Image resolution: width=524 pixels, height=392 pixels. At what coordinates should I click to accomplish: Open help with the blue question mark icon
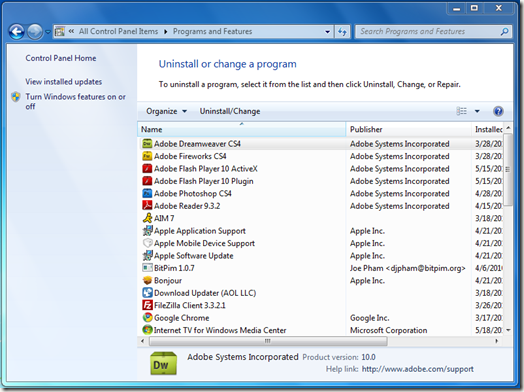point(498,111)
